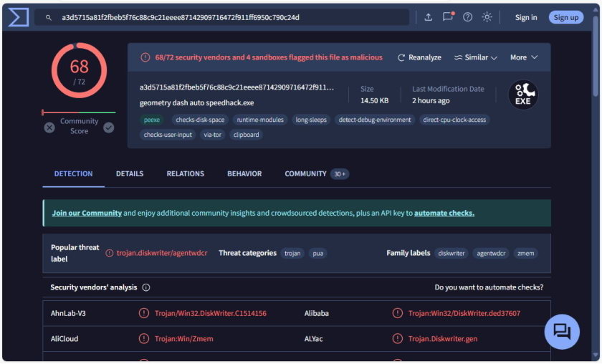Open the Similar dropdown
Image resolution: width=602 pixels, height=364 pixels.
click(475, 57)
